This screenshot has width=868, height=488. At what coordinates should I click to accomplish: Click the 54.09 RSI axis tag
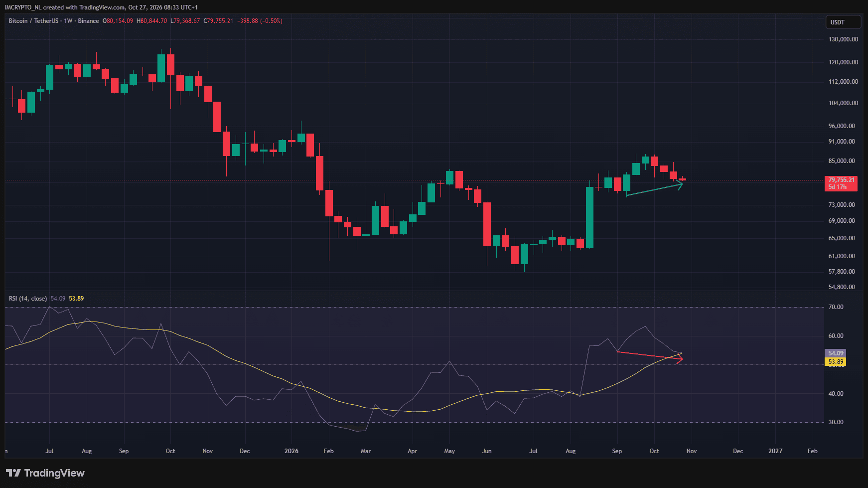[836, 353]
